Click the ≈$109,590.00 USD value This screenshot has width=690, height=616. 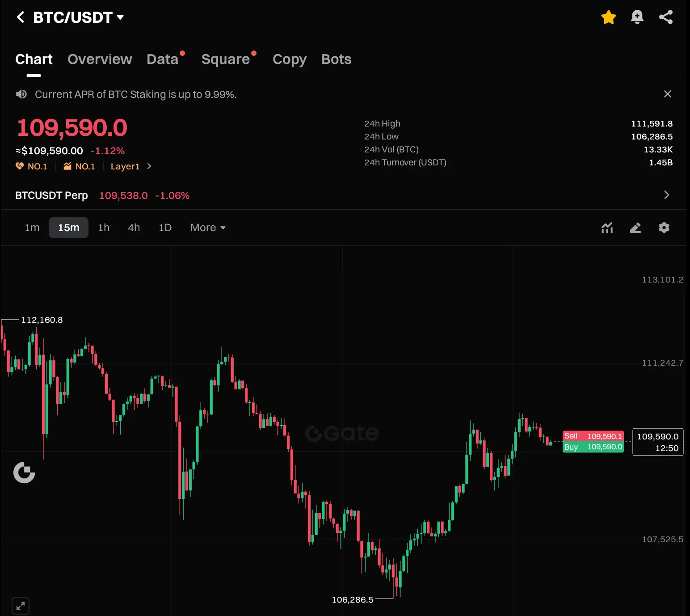(x=49, y=151)
